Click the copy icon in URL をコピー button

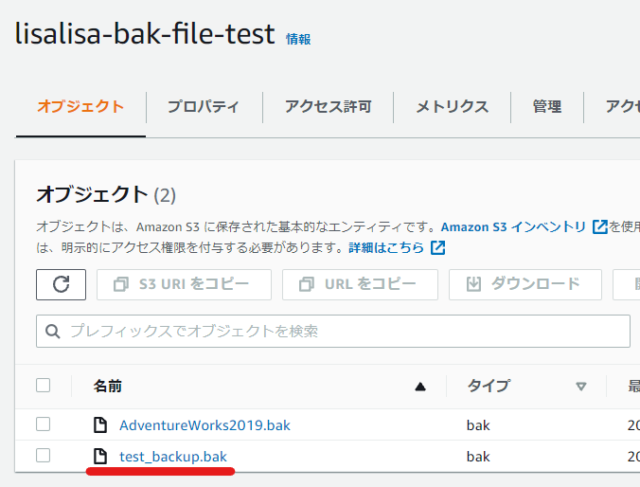tap(307, 284)
